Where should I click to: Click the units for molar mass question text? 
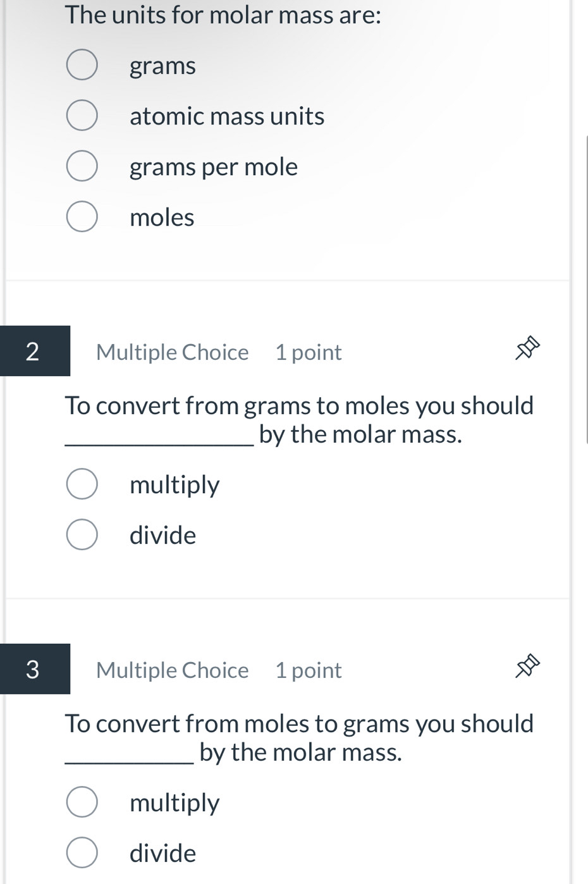click(221, 14)
